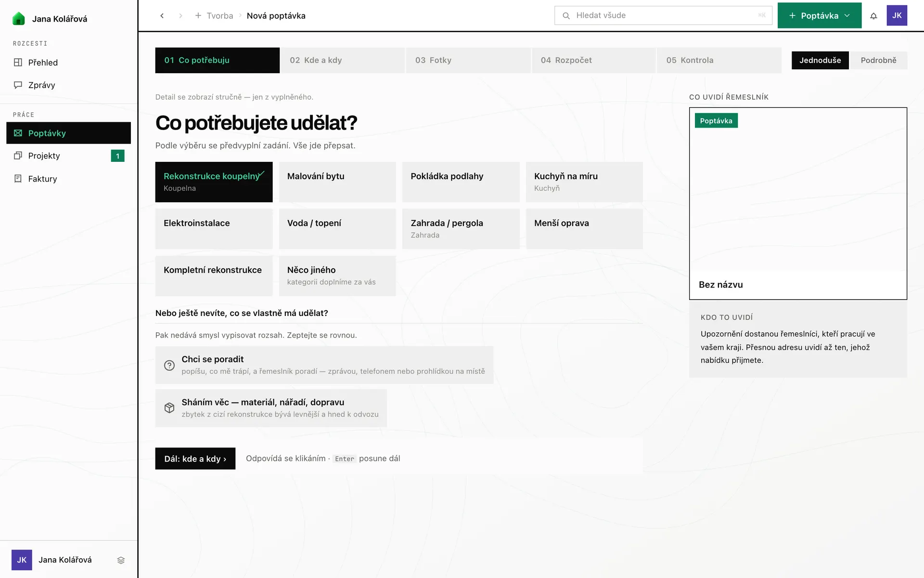Click the Enter key hint
924x578 pixels.
pos(344,459)
